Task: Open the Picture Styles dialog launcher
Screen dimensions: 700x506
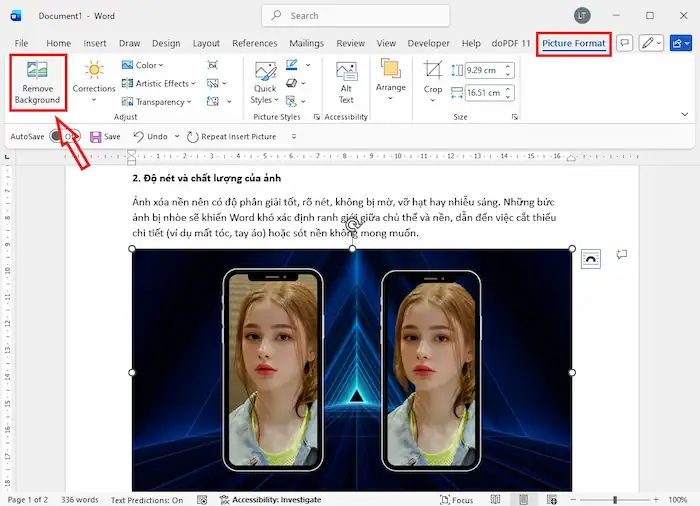Action: coord(317,117)
